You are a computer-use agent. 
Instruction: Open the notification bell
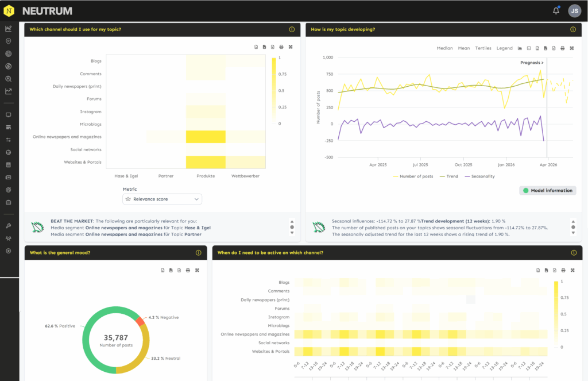(556, 11)
